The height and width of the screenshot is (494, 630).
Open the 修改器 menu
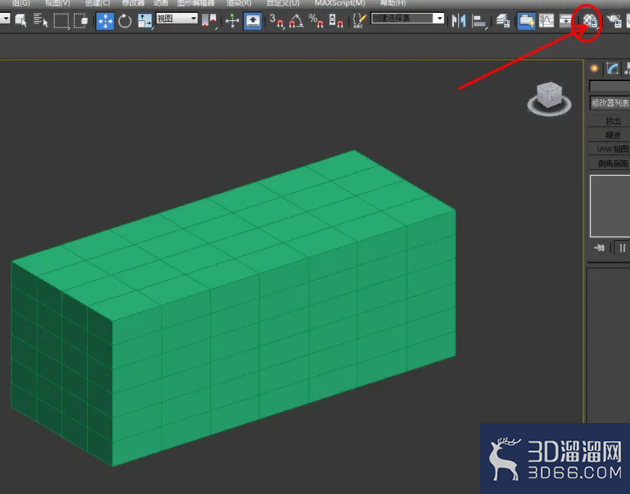click(133, 3)
